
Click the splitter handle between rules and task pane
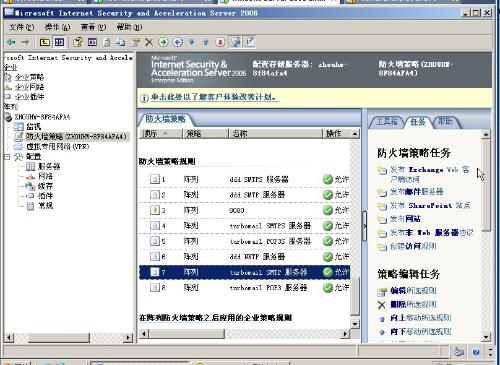tap(365, 226)
